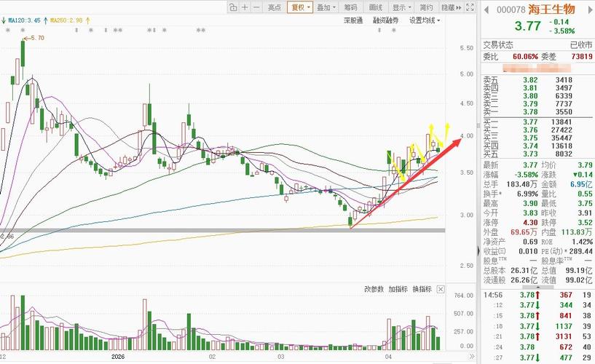Show the 筹码 chip distribution
Screen dimensions: 595x364
click(350, 7)
